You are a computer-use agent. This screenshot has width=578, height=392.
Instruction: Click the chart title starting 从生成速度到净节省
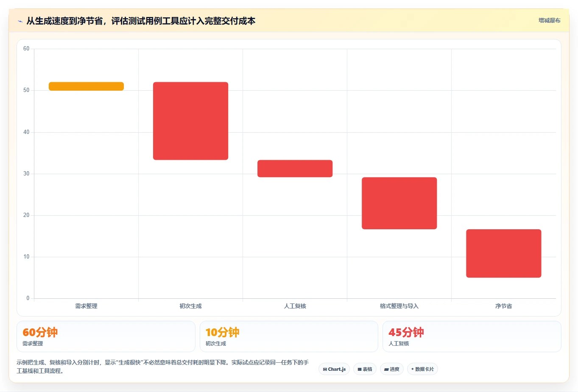point(141,21)
